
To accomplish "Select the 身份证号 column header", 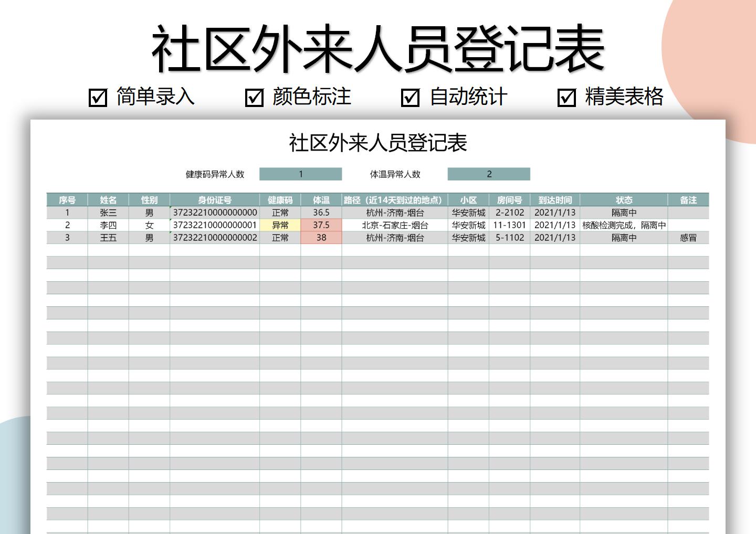I will [214, 199].
